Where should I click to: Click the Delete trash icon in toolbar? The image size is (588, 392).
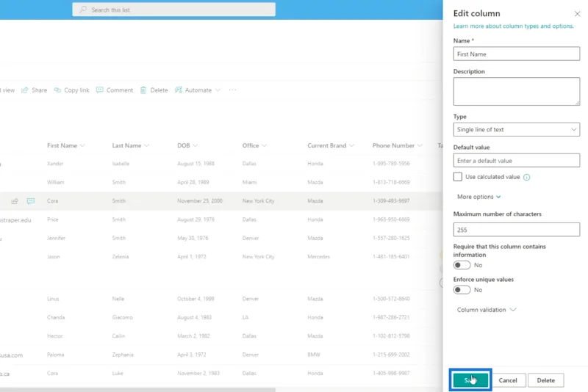tap(143, 90)
